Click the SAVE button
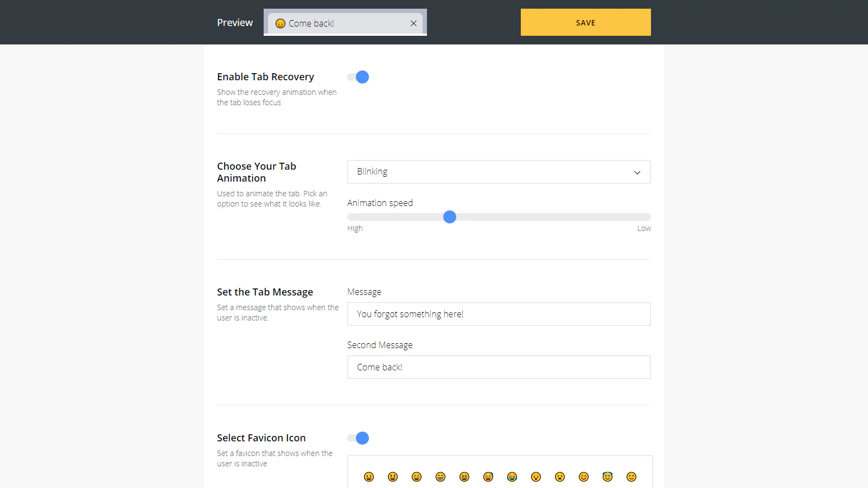Viewport: 868px width, 488px height. [x=586, y=22]
